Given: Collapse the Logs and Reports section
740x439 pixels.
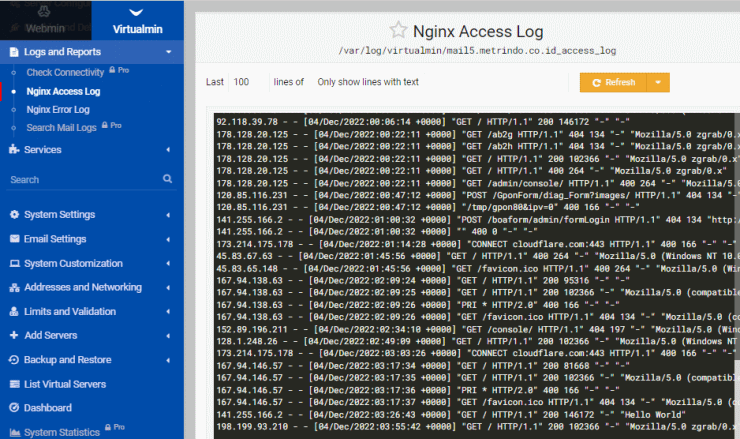Looking at the screenshot, I should tap(168, 52).
